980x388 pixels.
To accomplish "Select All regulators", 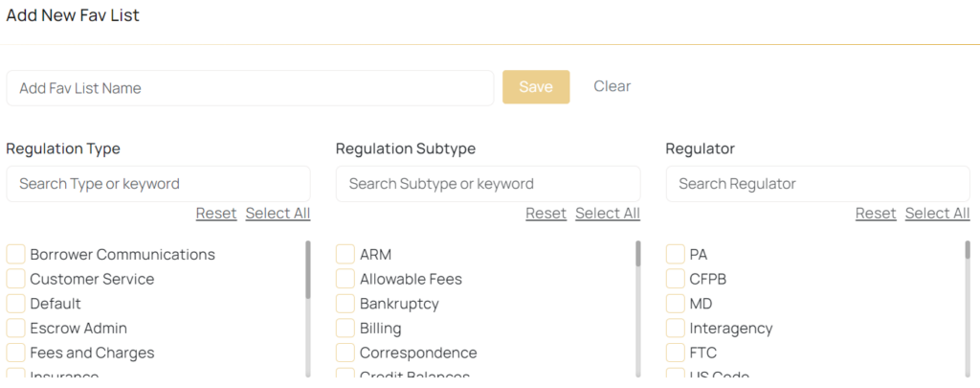I will [937, 214].
